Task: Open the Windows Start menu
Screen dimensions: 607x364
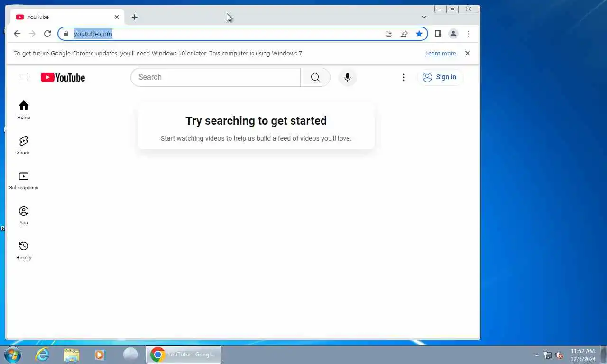Action: (x=12, y=355)
